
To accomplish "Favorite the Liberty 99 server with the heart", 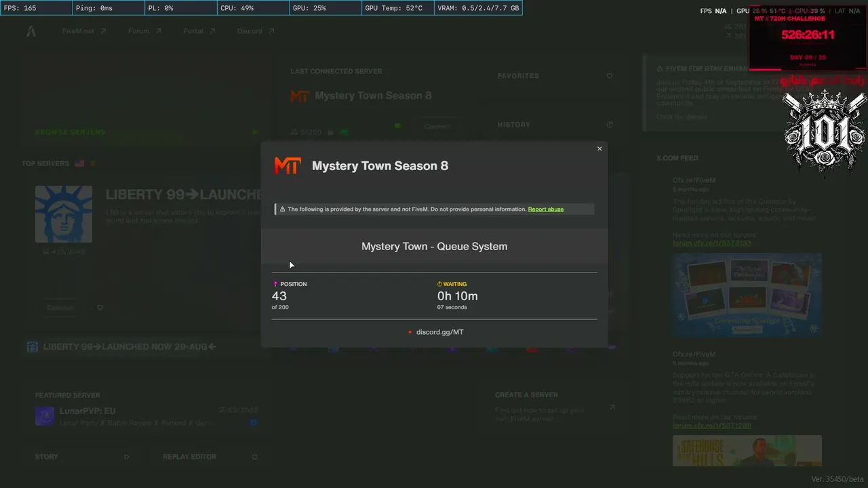I will pyautogui.click(x=100, y=308).
